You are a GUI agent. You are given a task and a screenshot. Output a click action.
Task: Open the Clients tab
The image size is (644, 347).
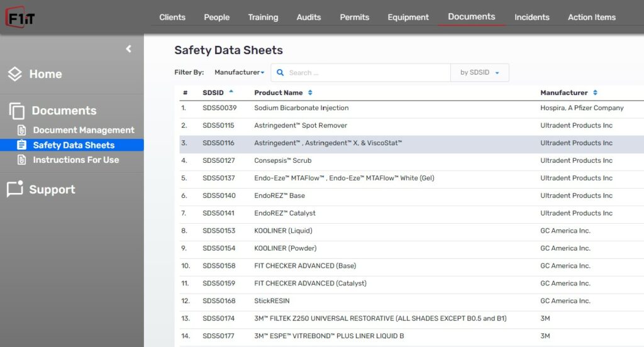(x=172, y=17)
